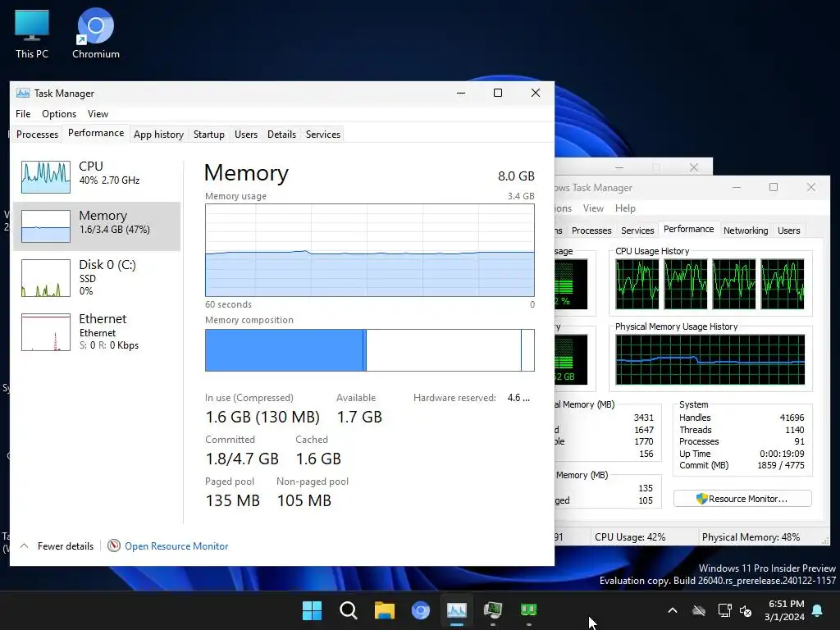Open notifications bell icon
Viewport: 840px width, 630px height.
(x=818, y=610)
